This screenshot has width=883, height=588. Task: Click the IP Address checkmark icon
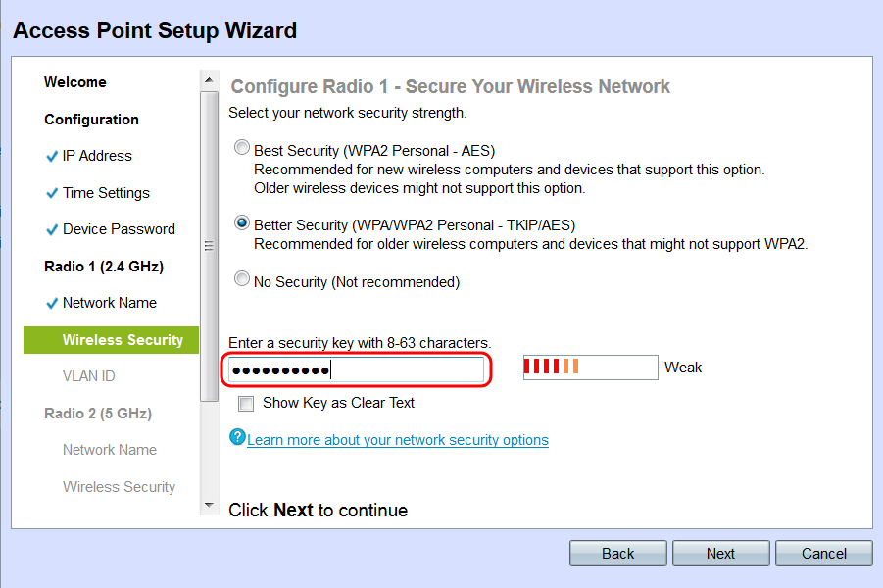coord(52,156)
